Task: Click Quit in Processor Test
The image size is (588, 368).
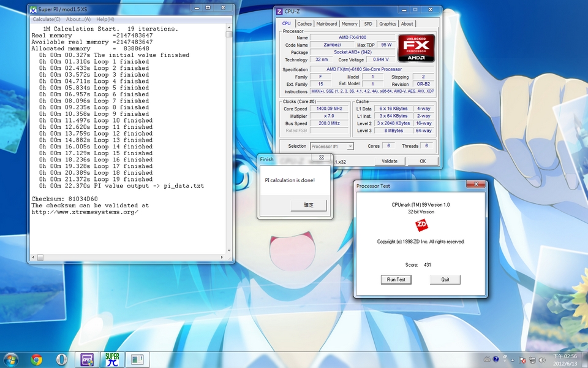Action: point(445,280)
